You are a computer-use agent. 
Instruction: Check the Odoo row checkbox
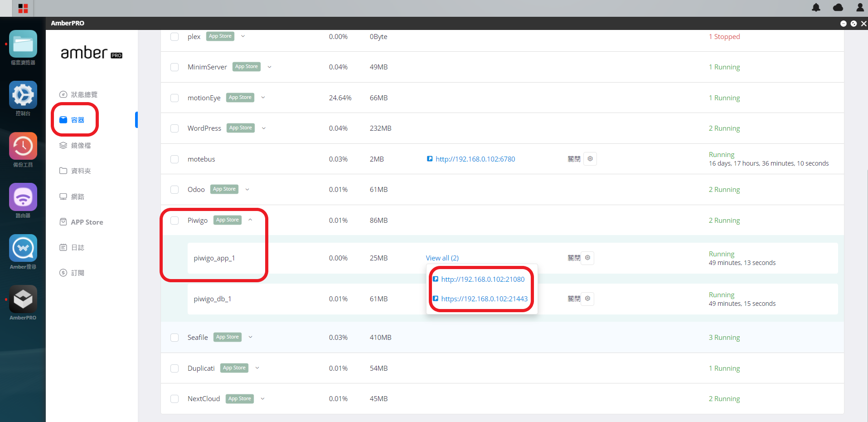pos(175,190)
